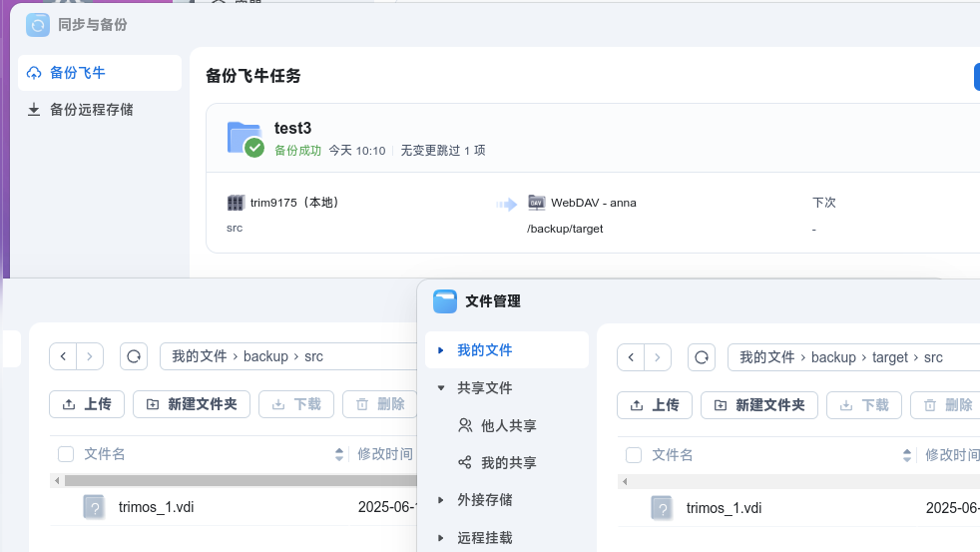
Task: Click the share icon beside 我的共享
Action: 465,462
